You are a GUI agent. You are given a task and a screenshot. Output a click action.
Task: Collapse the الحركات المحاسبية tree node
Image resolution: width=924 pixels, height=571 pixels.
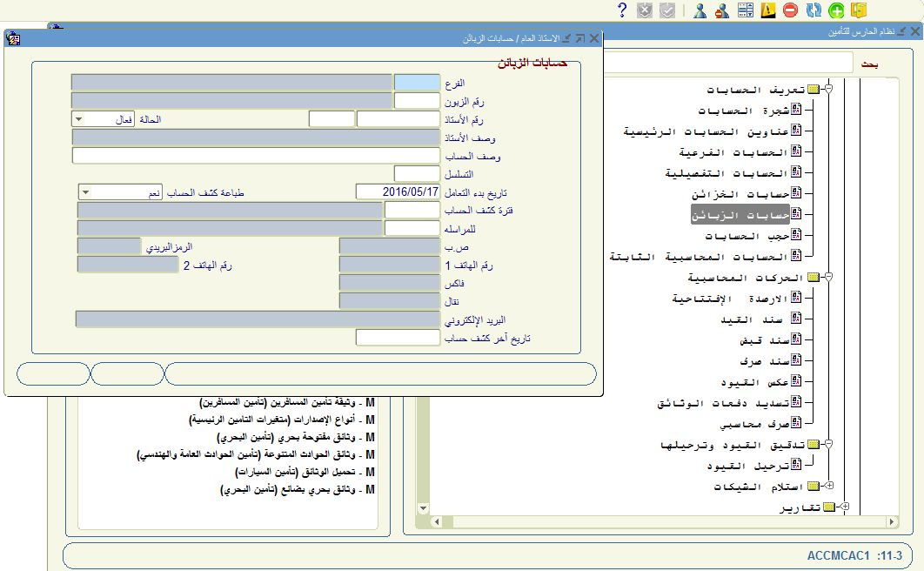tap(829, 278)
